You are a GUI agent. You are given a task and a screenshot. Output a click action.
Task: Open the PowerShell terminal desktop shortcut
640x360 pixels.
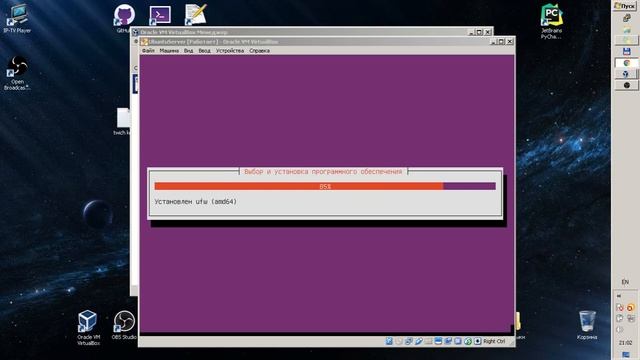click(160, 15)
